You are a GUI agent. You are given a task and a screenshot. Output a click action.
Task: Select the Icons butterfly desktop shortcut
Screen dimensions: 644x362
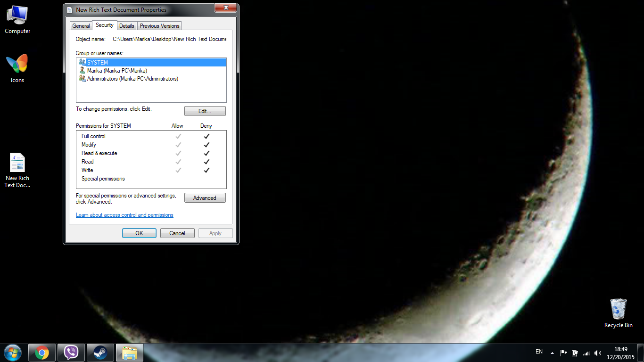[17, 69]
